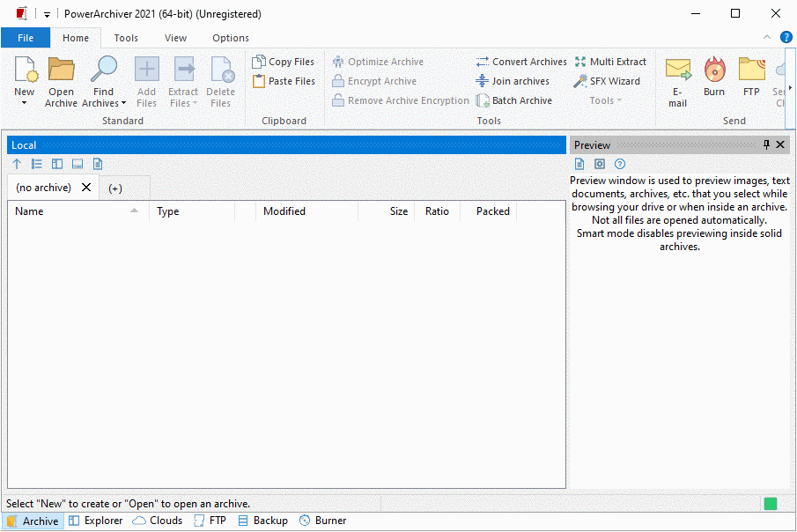Launch Join archives tool
Image resolution: width=797 pixels, height=532 pixels.
tap(513, 81)
